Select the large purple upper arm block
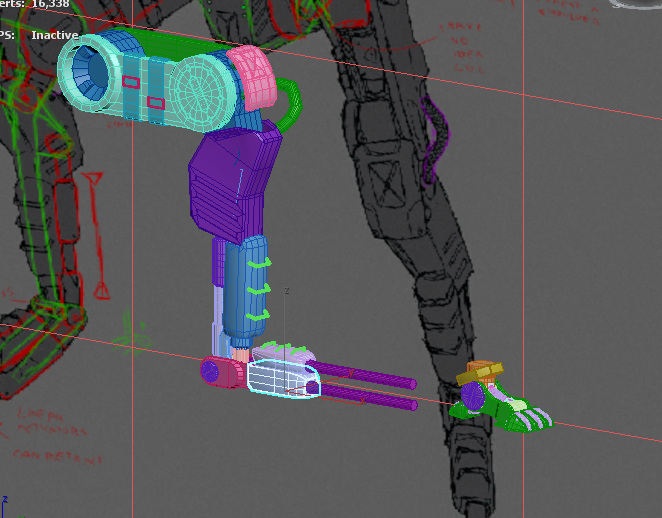 tap(232, 182)
